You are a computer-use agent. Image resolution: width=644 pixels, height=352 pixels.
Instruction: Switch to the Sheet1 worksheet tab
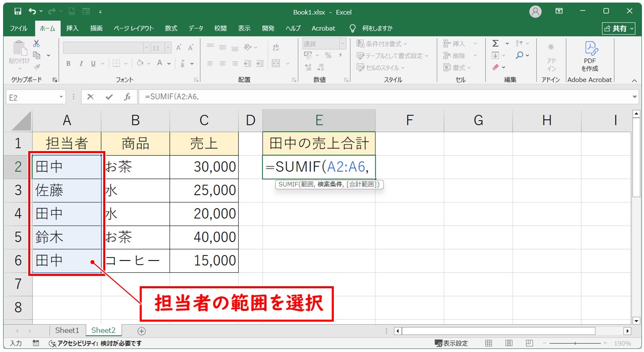pos(67,330)
